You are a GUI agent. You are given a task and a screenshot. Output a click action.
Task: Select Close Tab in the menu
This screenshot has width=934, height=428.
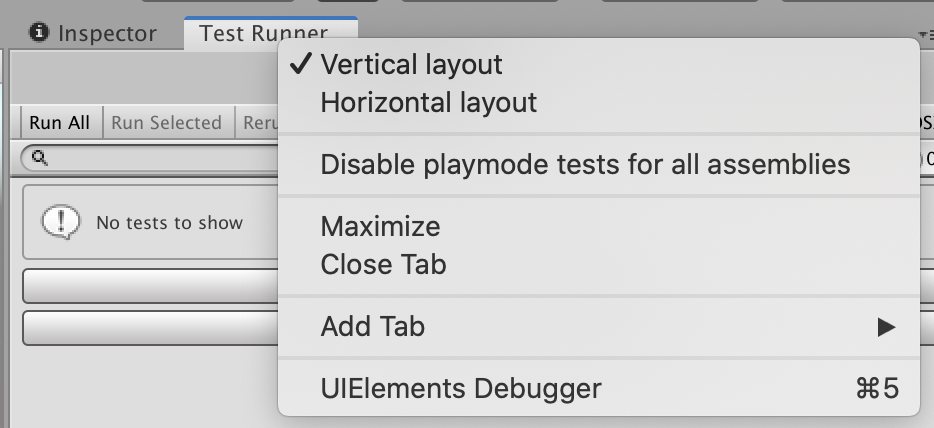[x=383, y=264]
